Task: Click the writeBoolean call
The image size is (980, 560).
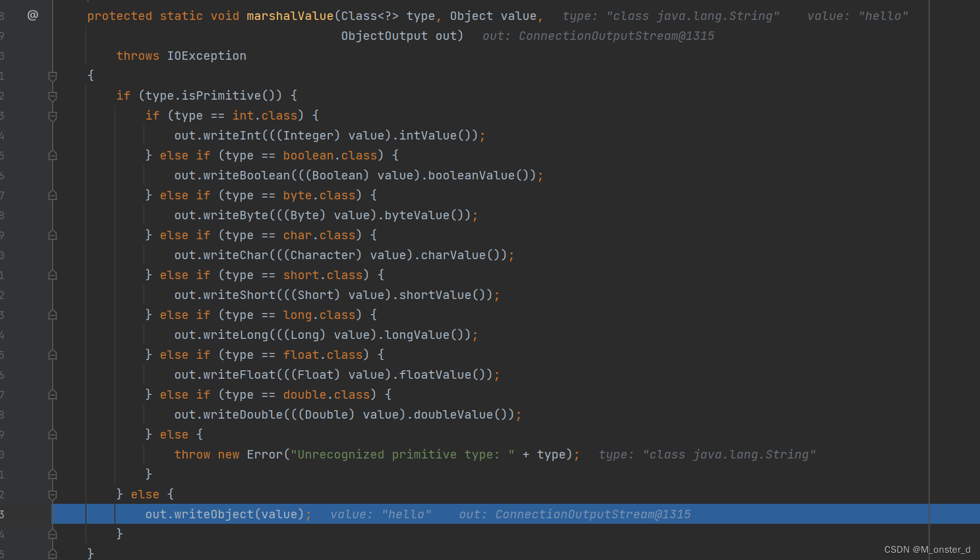Action: [247, 176]
